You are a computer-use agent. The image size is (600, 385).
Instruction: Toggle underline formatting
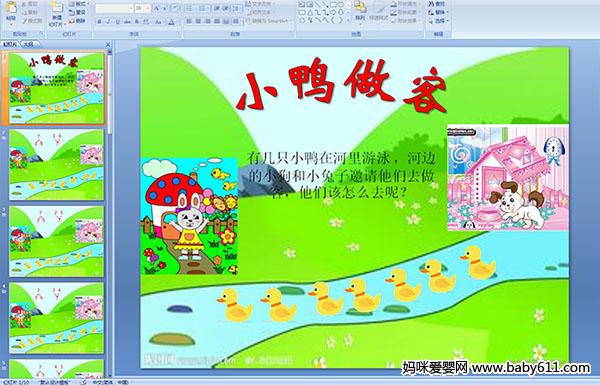(118, 22)
